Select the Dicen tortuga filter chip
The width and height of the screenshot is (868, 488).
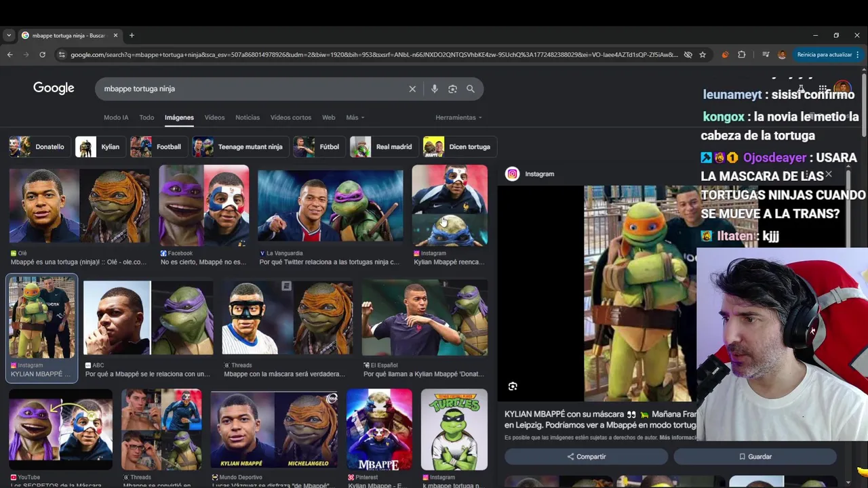click(x=459, y=146)
